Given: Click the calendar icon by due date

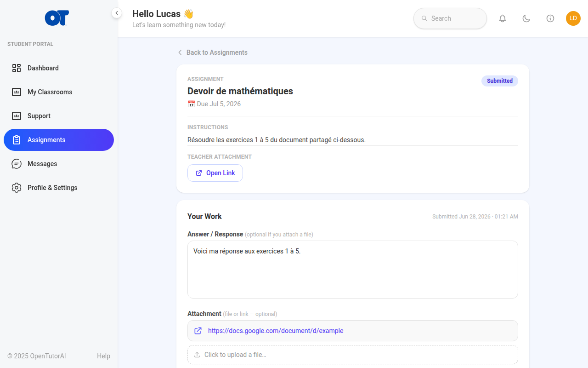Looking at the screenshot, I should coord(191,104).
